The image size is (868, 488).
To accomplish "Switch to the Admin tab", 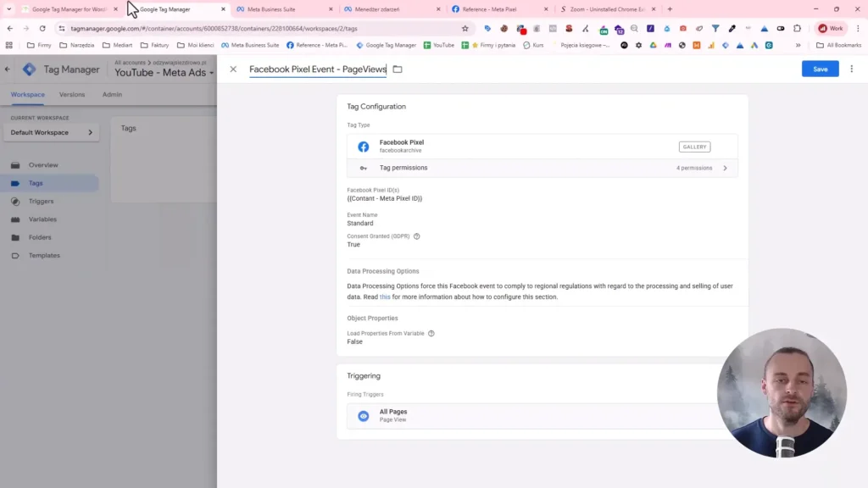I will click(x=112, y=95).
